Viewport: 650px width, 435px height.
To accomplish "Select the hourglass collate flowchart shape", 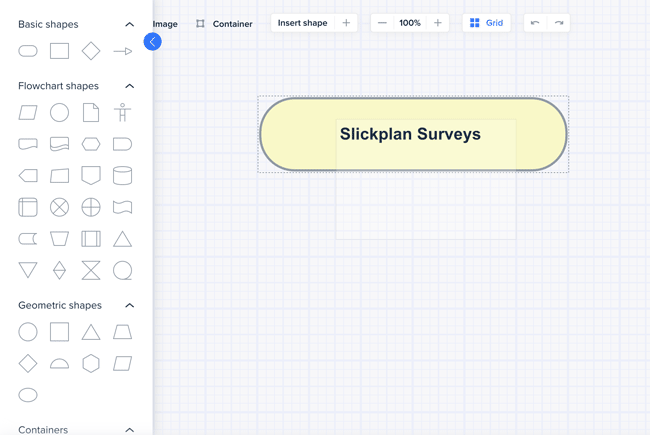I will point(91,270).
